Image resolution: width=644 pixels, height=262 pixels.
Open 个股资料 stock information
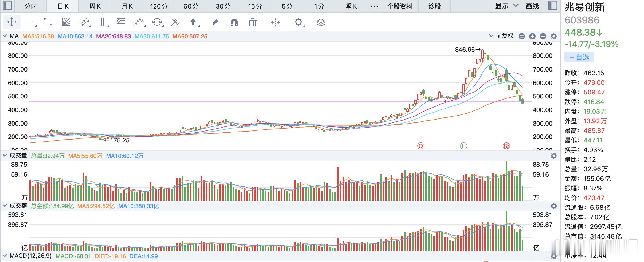click(x=400, y=6)
